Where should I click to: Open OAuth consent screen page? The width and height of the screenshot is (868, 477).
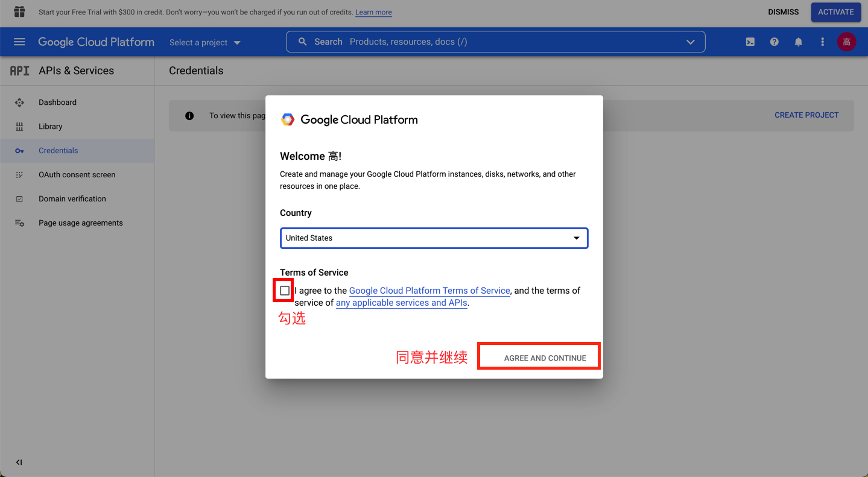77,175
